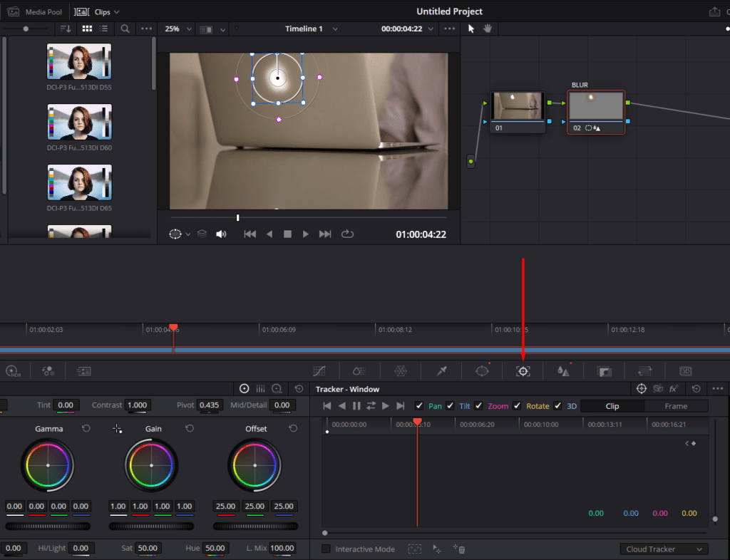
Task: Expand the 25% viewer zoom dropdown
Action: [178, 29]
